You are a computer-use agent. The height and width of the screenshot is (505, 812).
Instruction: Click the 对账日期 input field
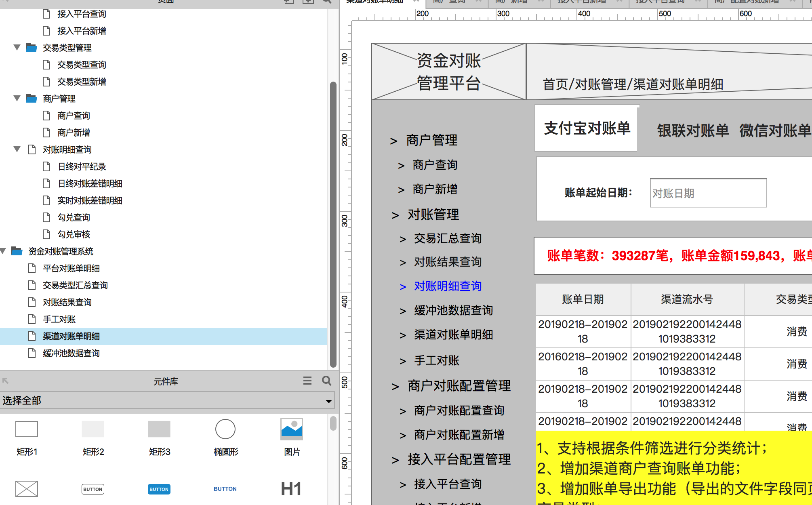click(708, 193)
